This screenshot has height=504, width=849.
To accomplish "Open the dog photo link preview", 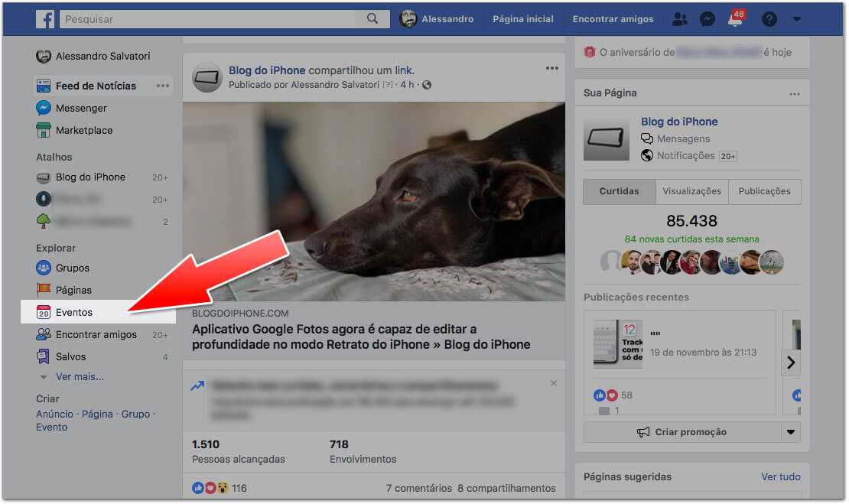I will coord(373,201).
